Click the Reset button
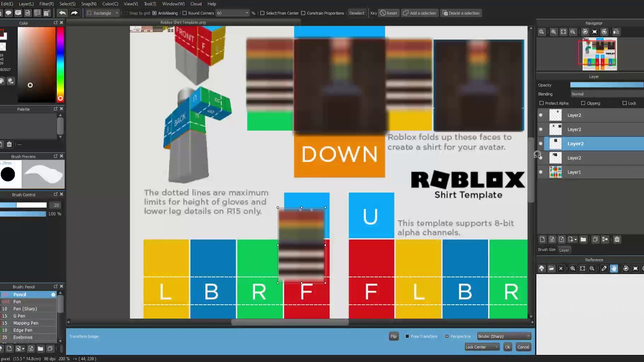This screenshot has height=362, width=644. [x=388, y=13]
